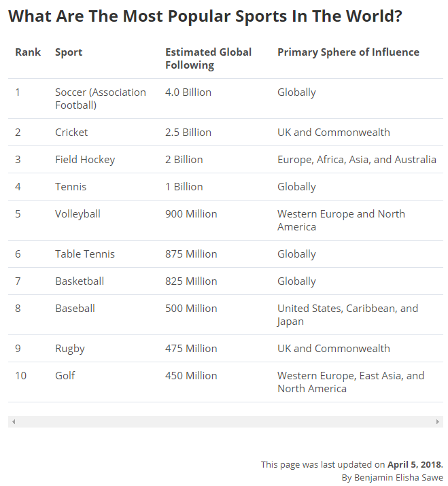Click the Primary Sphere of Influence header
This screenshot has height=486, width=448.
click(x=348, y=52)
